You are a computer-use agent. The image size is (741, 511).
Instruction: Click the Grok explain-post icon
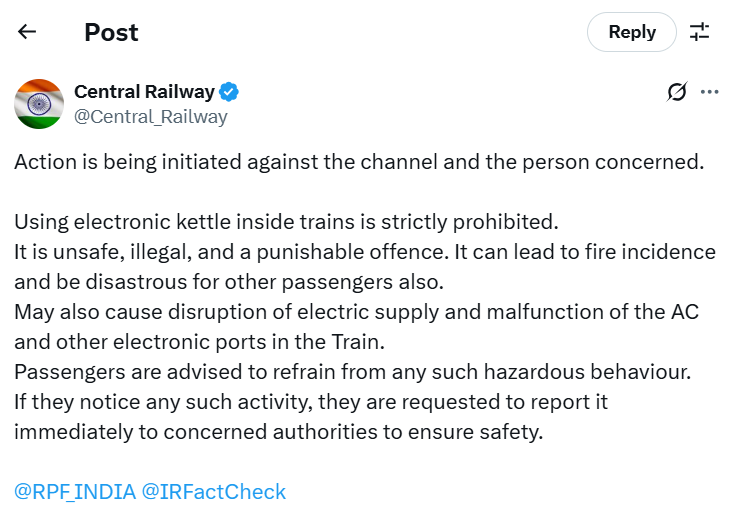pyautogui.click(x=677, y=93)
